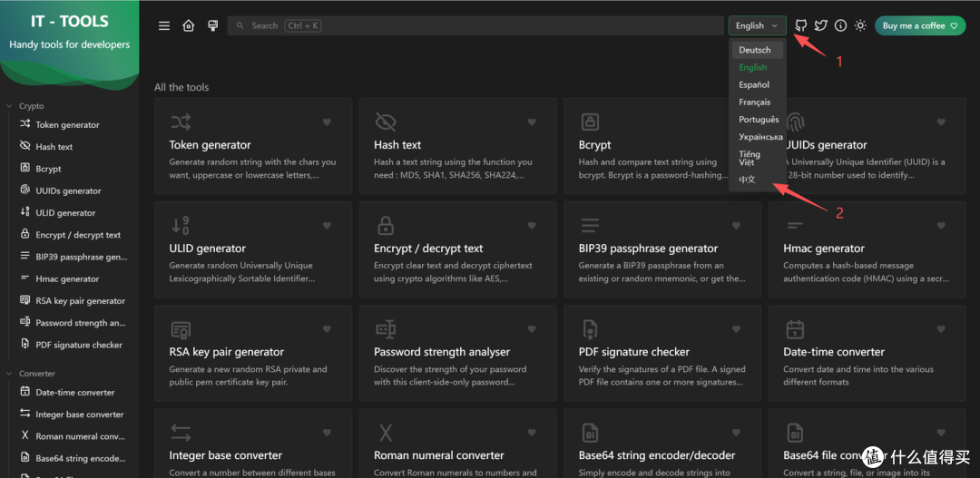Favorite the RSA key pair generator heart

click(x=327, y=329)
